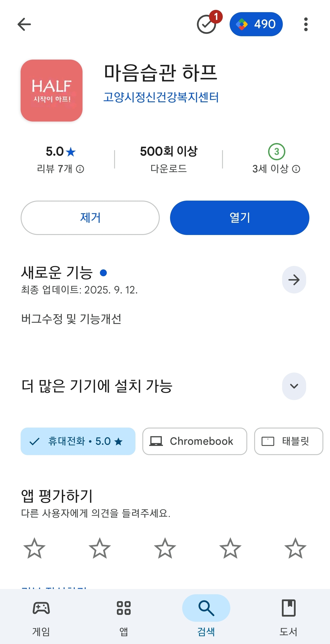The width and height of the screenshot is (330, 644).
Task: Tap the review count info icon
Action: 80,169
